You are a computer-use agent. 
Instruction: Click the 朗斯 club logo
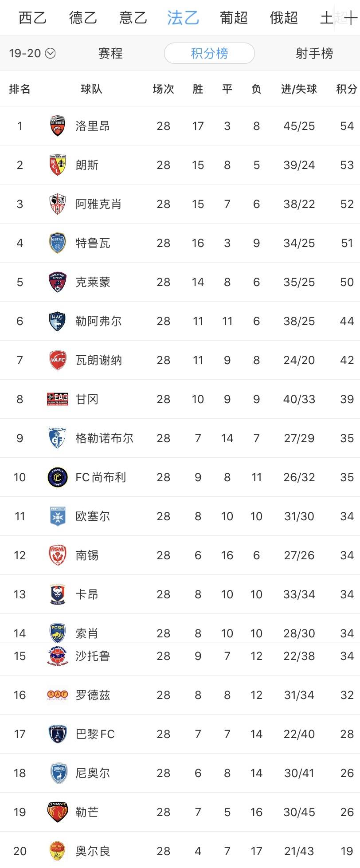tap(57, 165)
